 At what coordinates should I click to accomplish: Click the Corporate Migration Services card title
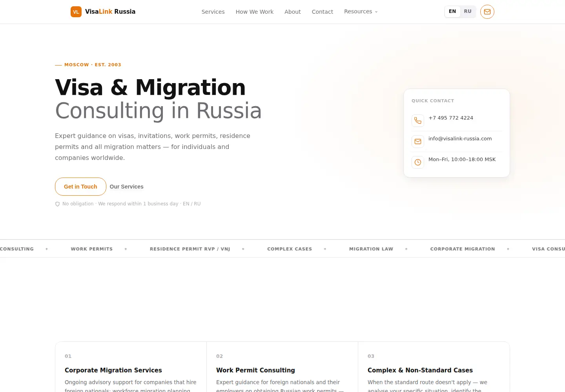[x=113, y=370]
